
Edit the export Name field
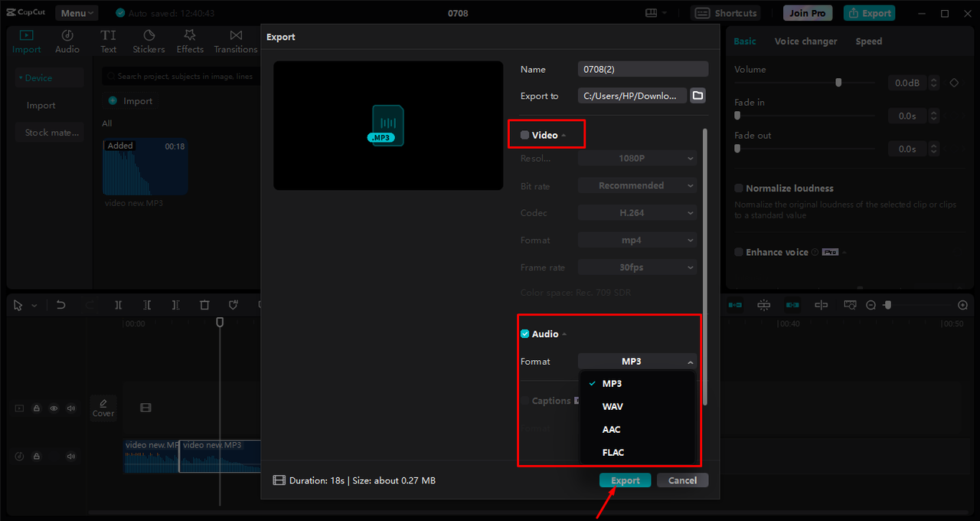(x=643, y=69)
